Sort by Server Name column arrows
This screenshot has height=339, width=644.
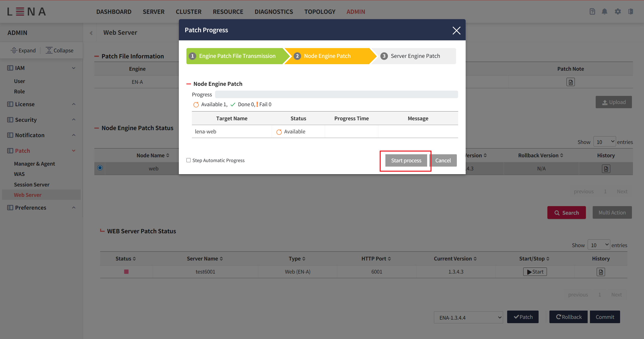[x=221, y=259]
